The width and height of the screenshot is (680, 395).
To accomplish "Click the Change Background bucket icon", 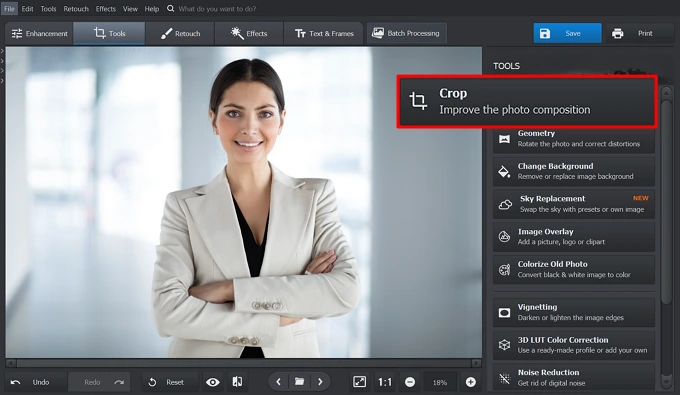I will point(504,172).
